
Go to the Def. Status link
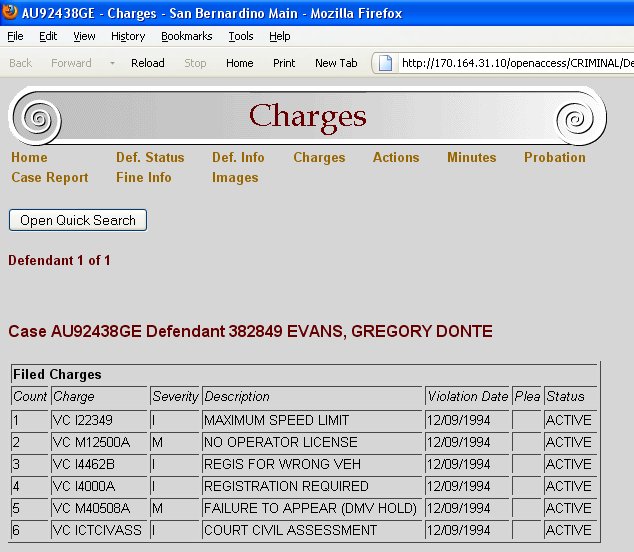[150, 157]
